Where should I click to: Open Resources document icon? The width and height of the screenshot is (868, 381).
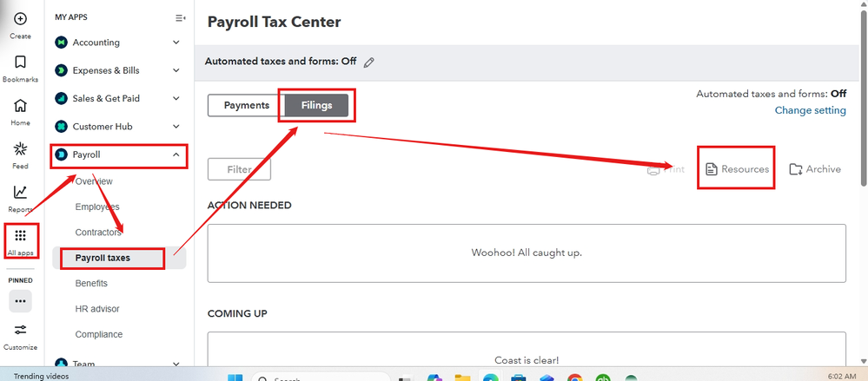click(x=712, y=169)
